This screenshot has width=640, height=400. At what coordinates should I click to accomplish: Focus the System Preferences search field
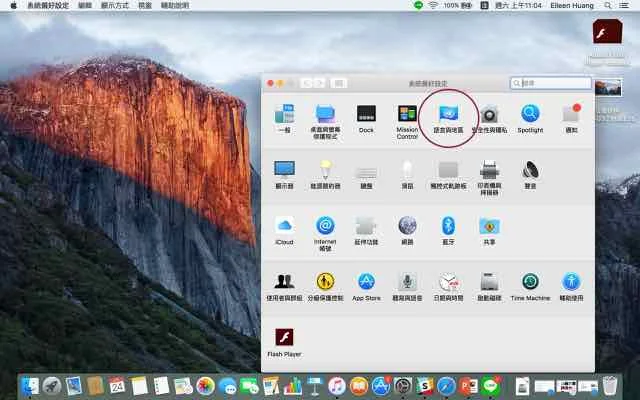pyautogui.click(x=551, y=83)
